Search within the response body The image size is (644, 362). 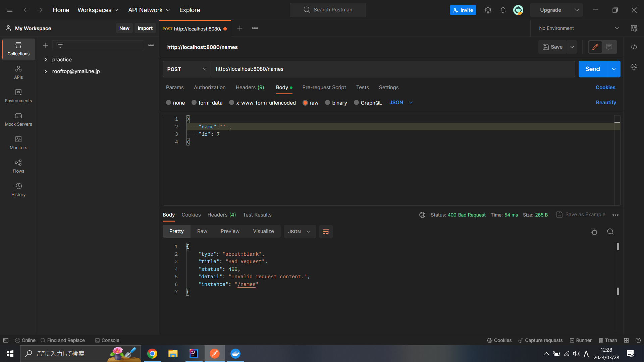coord(610,232)
